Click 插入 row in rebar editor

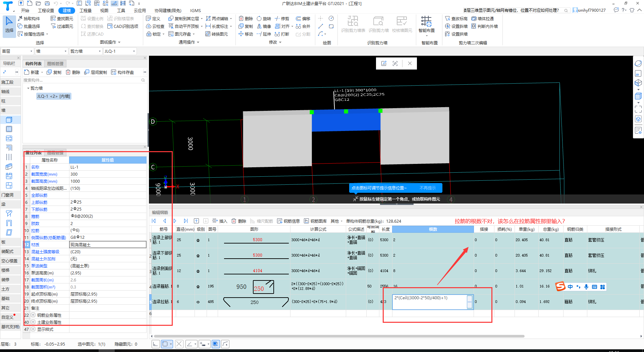[x=220, y=221]
